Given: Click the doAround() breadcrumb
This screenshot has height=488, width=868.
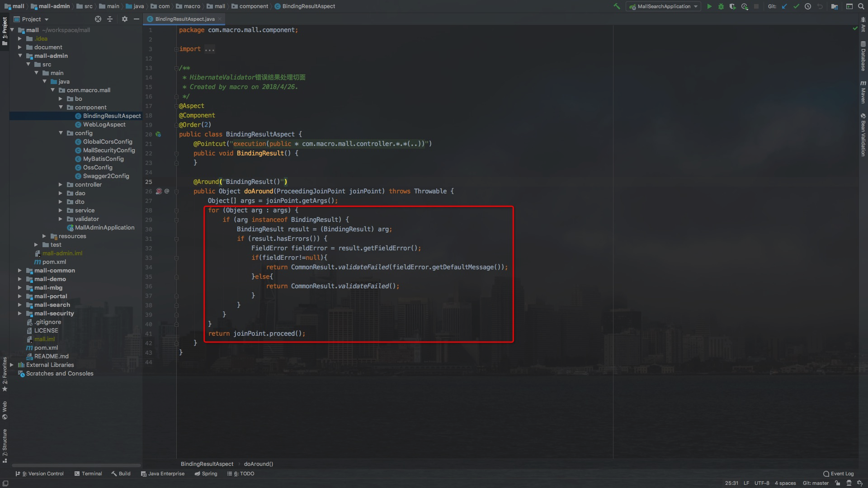Looking at the screenshot, I should point(258,464).
